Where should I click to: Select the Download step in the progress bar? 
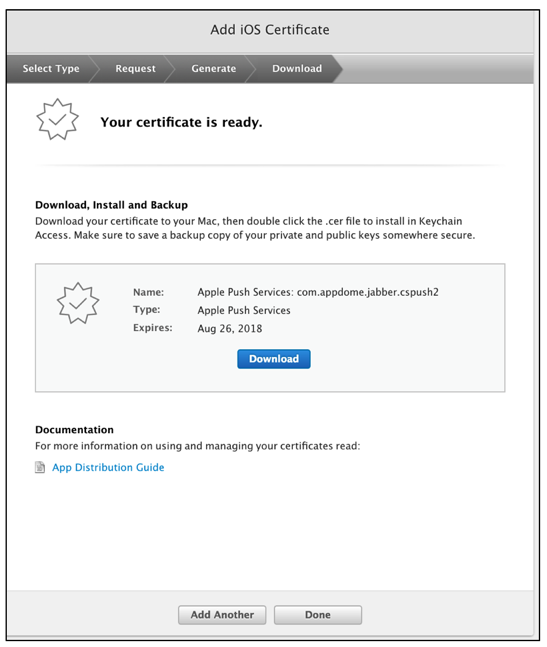(297, 68)
